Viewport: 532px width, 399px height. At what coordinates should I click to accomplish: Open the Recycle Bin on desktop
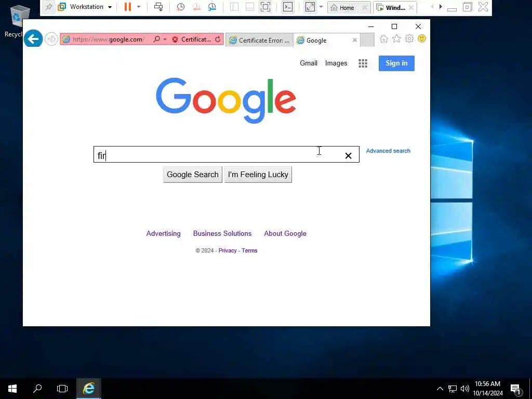point(15,21)
